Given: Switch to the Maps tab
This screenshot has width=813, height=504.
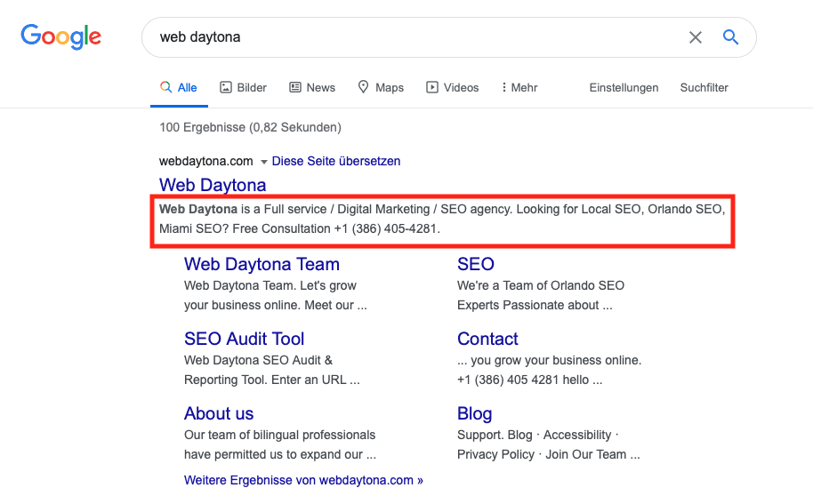Looking at the screenshot, I should click(381, 87).
